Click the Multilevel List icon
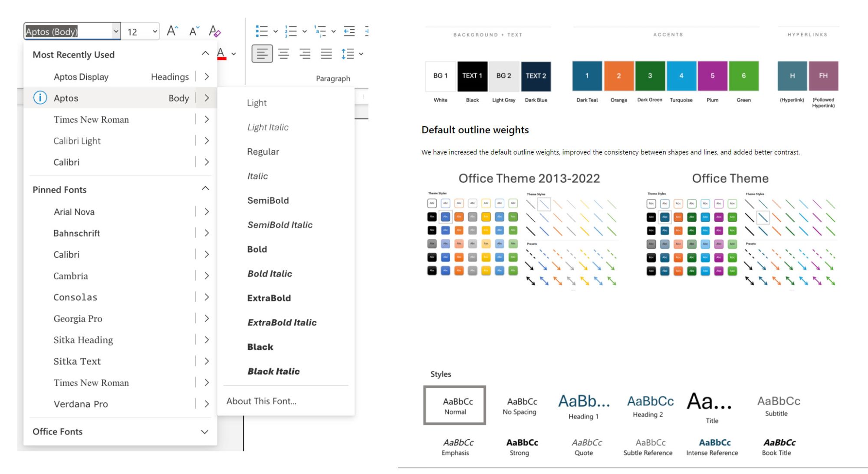 click(320, 31)
